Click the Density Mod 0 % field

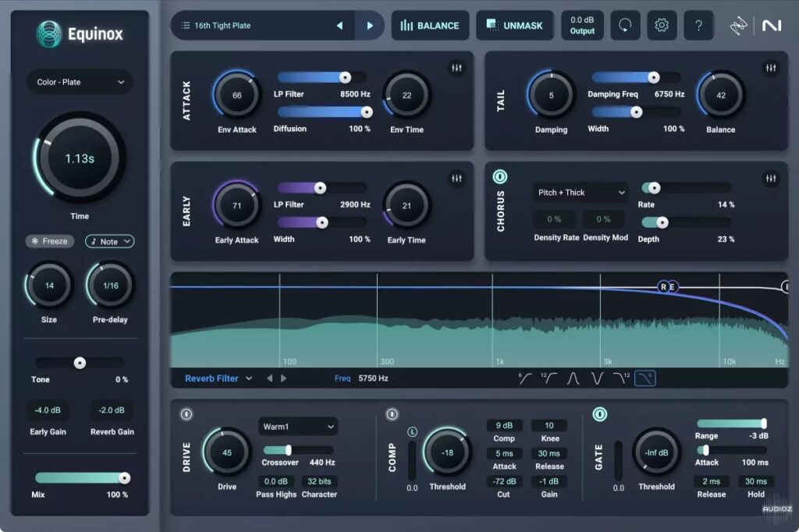603,219
